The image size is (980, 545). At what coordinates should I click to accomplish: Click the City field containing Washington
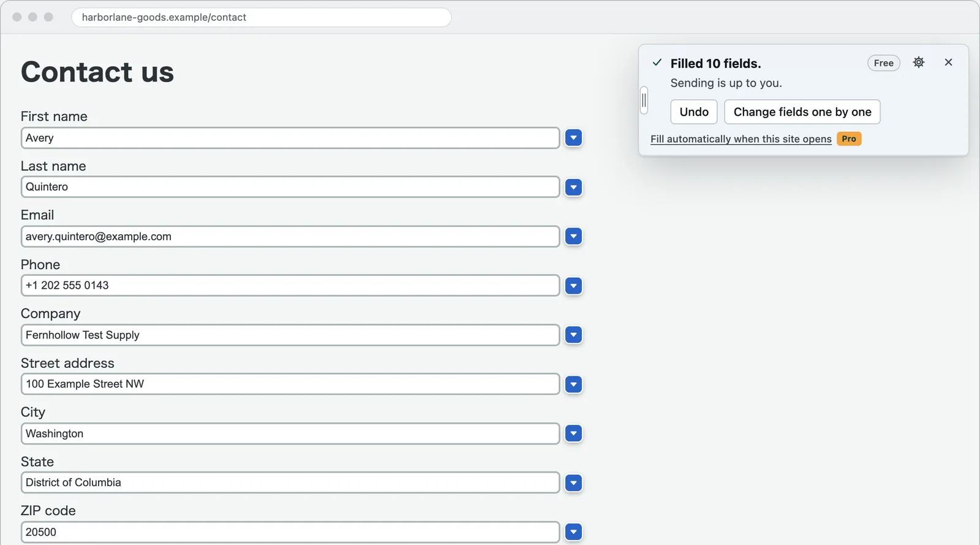(x=290, y=433)
